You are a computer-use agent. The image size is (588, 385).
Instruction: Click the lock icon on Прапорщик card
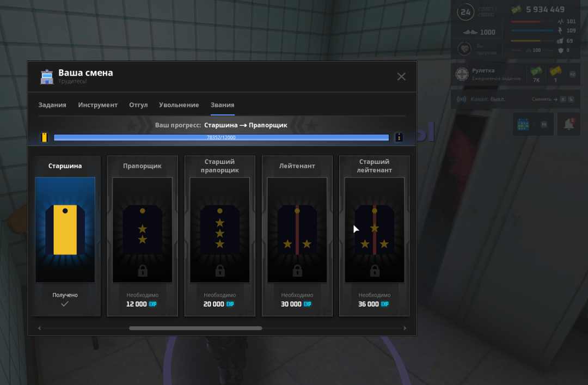tap(143, 271)
